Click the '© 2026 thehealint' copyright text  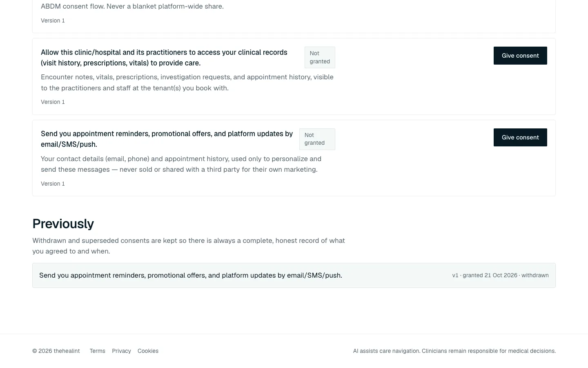coord(56,351)
